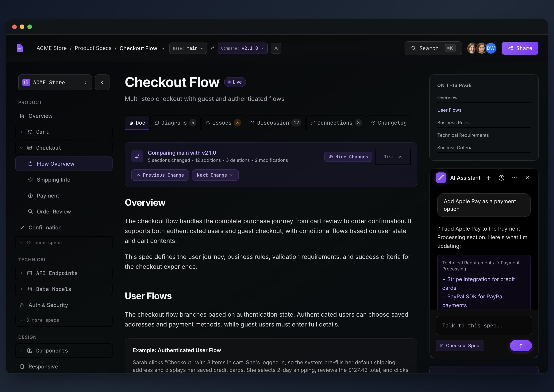Select the Auth & Security spec
This screenshot has height=392, width=554.
coord(48,305)
